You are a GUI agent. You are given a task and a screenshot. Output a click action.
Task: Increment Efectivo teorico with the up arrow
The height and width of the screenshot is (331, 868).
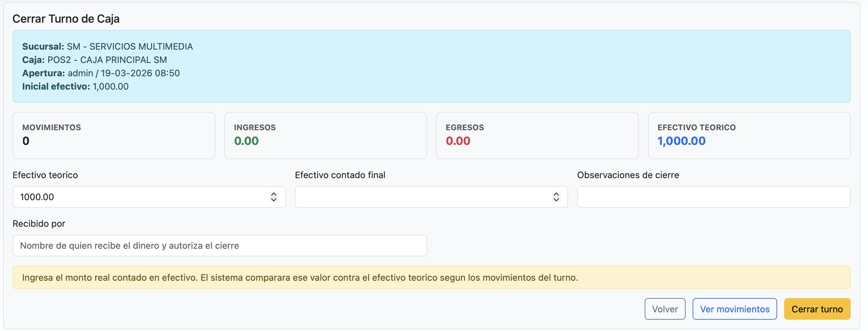tap(274, 194)
